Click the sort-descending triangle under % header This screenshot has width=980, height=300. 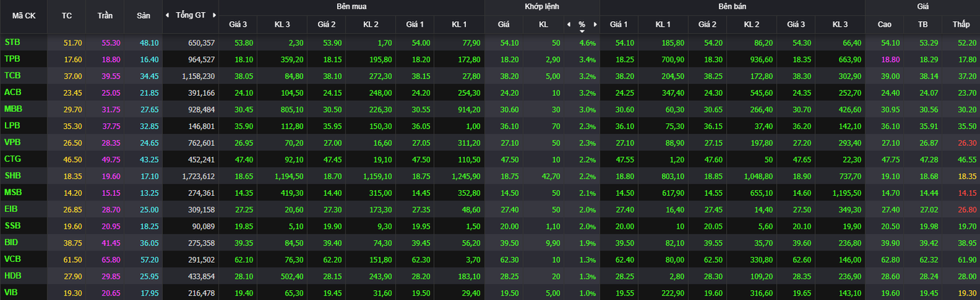click(582, 31)
